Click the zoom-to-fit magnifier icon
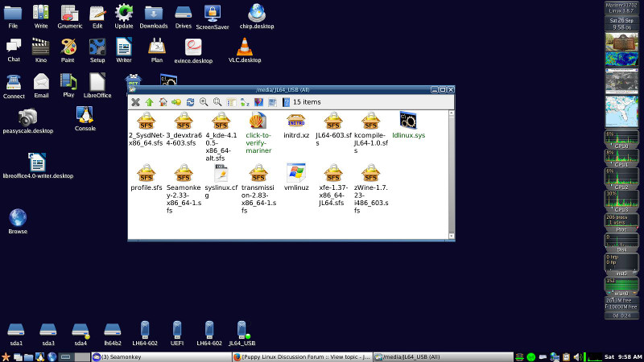644x362 pixels. click(x=217, y=102)
